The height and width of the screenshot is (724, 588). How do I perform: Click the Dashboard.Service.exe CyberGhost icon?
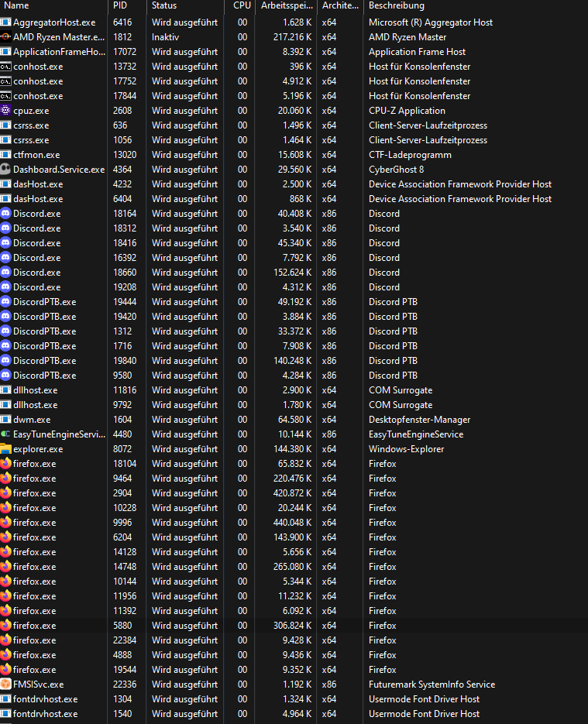pos(5,170)
